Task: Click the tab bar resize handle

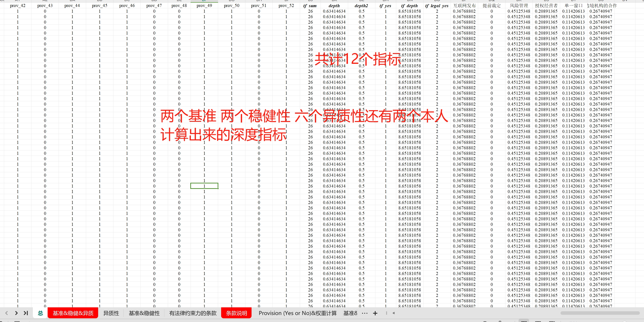Action: tap(386, 313)
